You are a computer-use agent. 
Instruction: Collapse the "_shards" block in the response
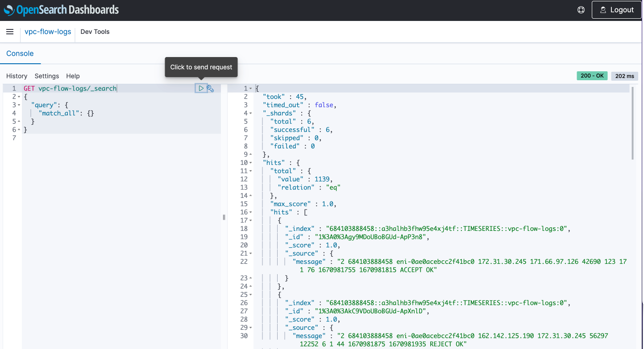point(250,113)
